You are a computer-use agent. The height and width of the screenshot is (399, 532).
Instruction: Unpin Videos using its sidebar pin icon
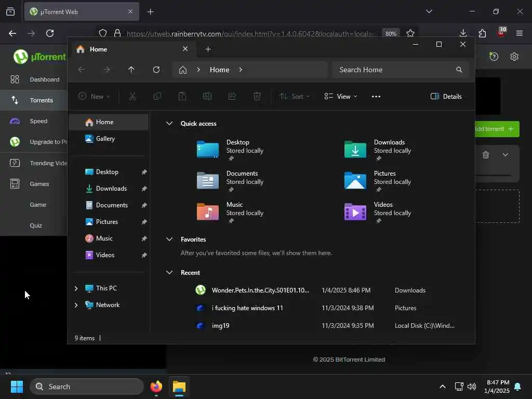pyautogui.click(x=144, y=255)
